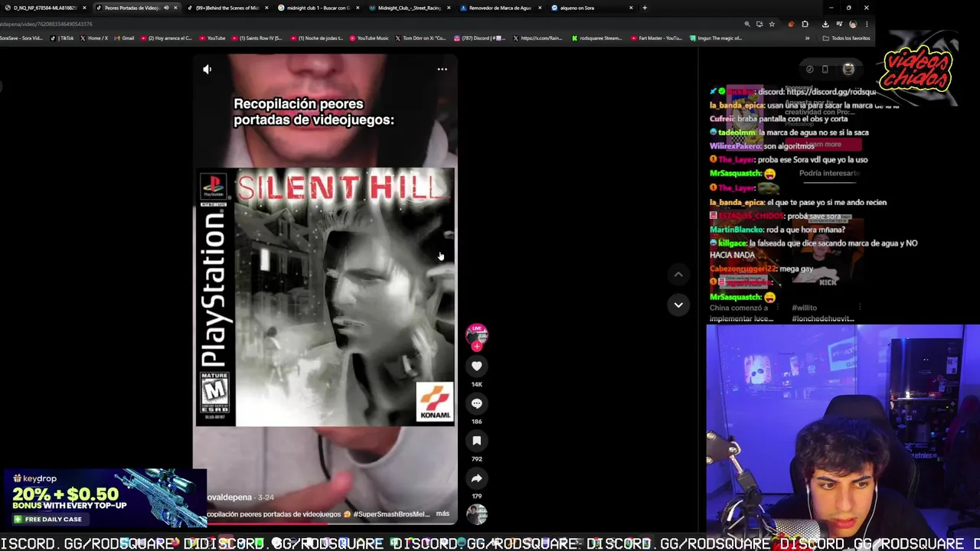Open the browser zoom magnifier icon
This screenshot has width=980, height=551.
747,24
